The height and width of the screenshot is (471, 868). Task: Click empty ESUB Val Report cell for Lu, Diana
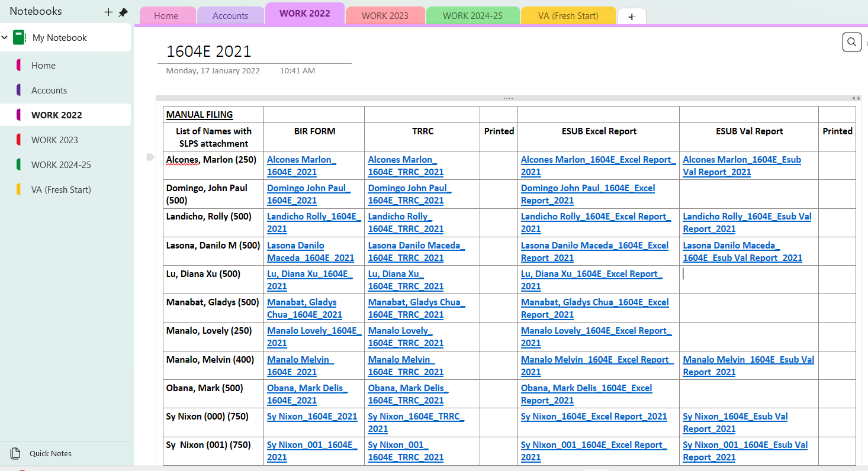749,280
